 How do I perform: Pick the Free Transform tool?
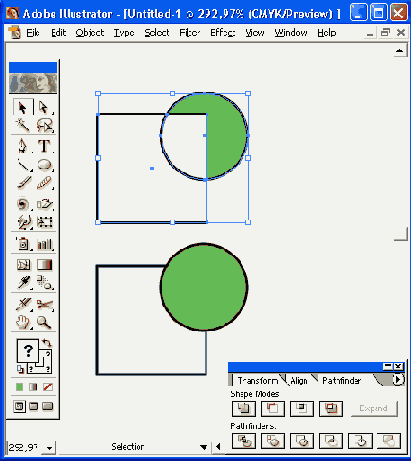pos(44,222)
